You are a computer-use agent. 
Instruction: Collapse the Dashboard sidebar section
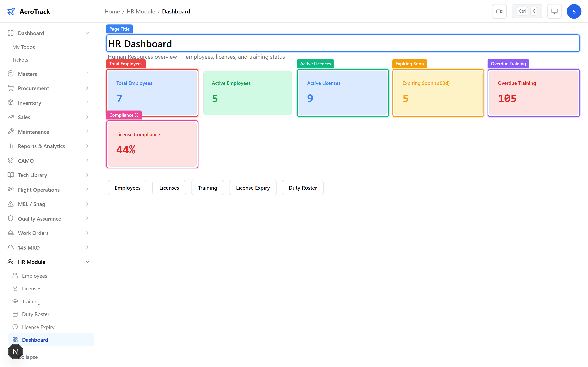point(87,33)
